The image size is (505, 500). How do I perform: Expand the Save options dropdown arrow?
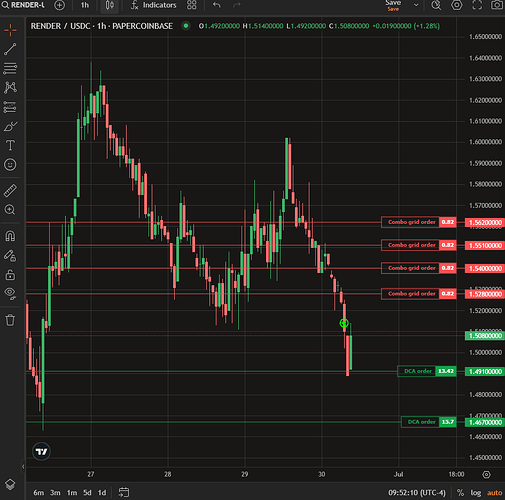click(x=416, y=5)
